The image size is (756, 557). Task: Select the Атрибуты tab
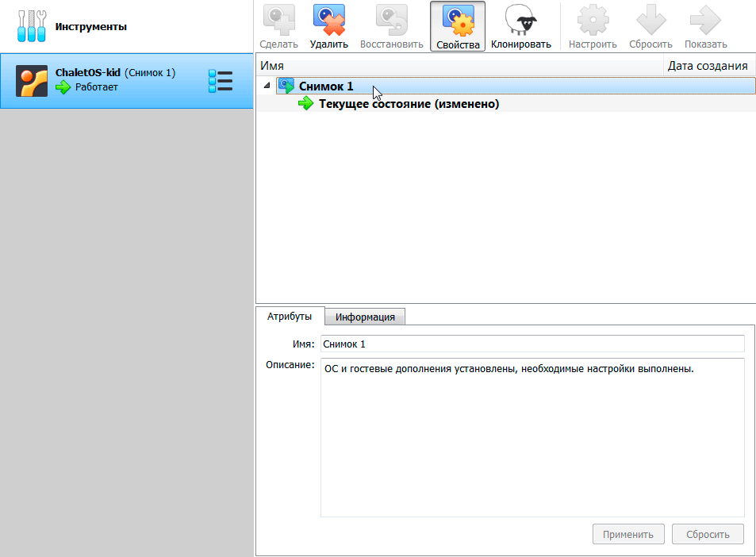point(290,317)
